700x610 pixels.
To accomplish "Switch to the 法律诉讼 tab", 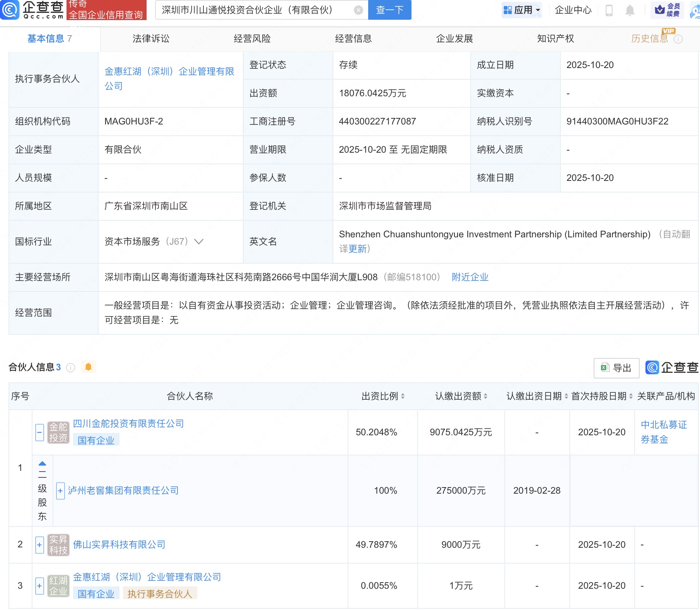I will (x=151, y=39).
